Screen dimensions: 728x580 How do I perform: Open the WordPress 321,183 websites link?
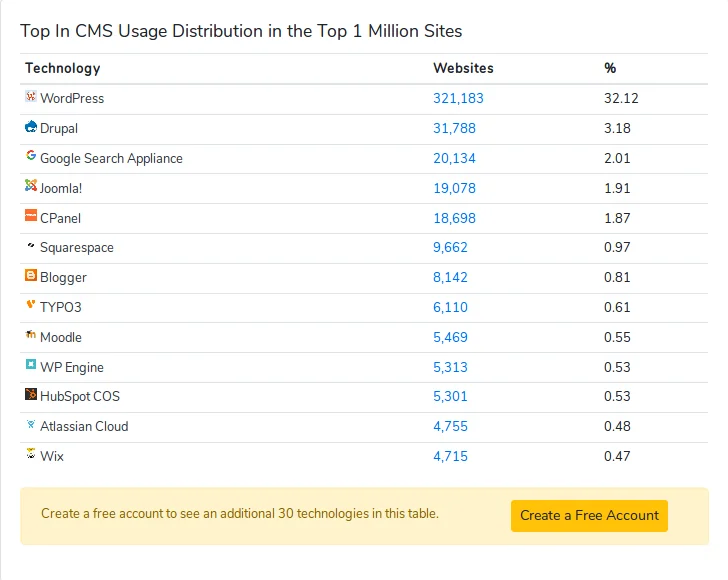coord(458,98)
